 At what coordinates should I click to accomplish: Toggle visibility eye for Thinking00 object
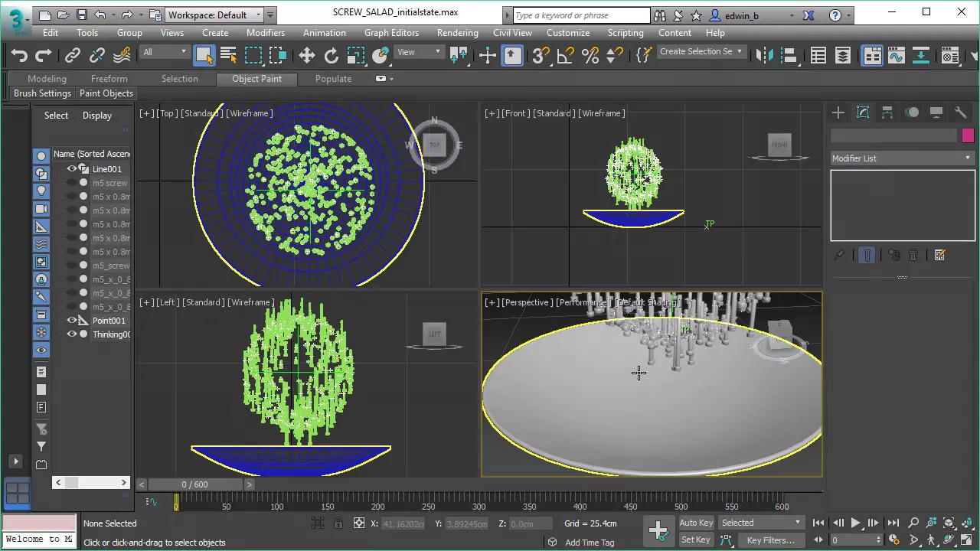[72, 334]
